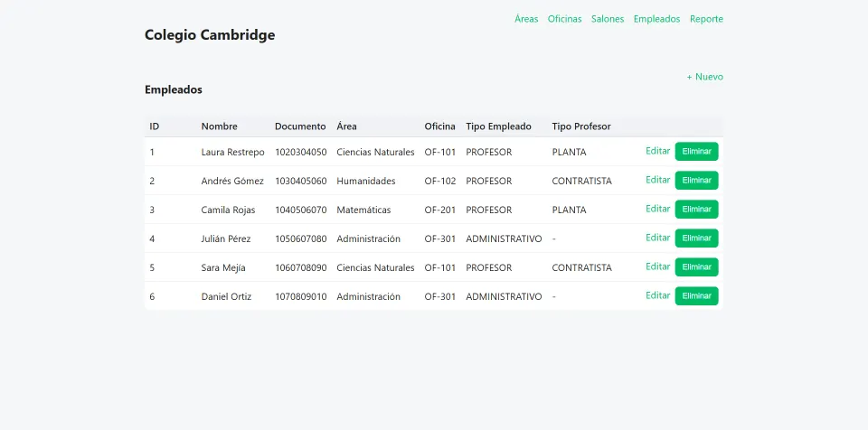Click document number 1040506070
Image resolution: width=868 pixels, height=430 pixels.
coord(300,210)
